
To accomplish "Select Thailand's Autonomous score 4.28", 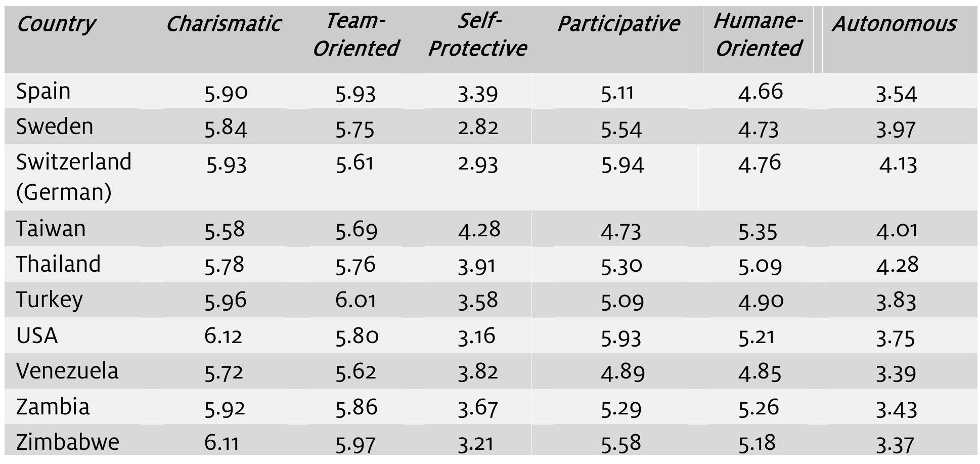I will tap(897, 265).
